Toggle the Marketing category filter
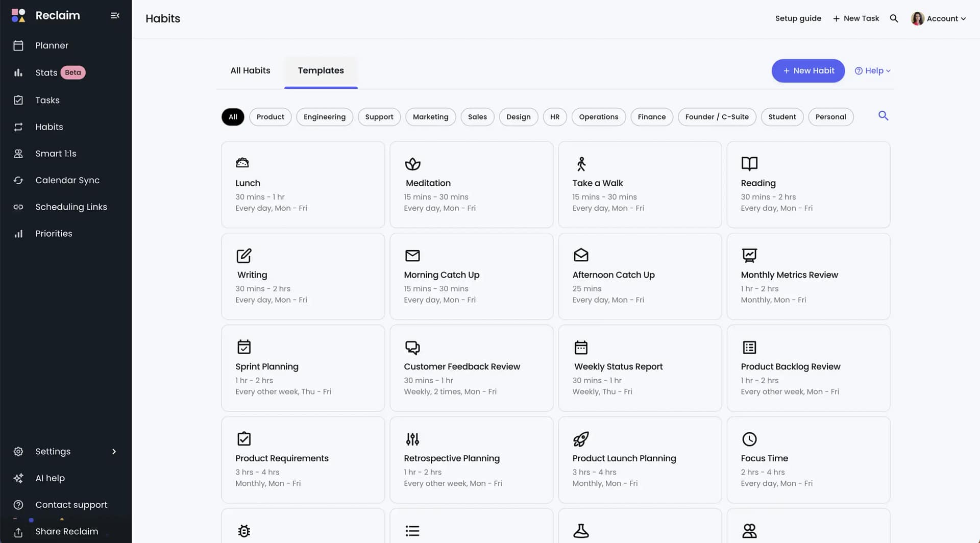This screenshot has width=980, height=543. pos(430,117)
